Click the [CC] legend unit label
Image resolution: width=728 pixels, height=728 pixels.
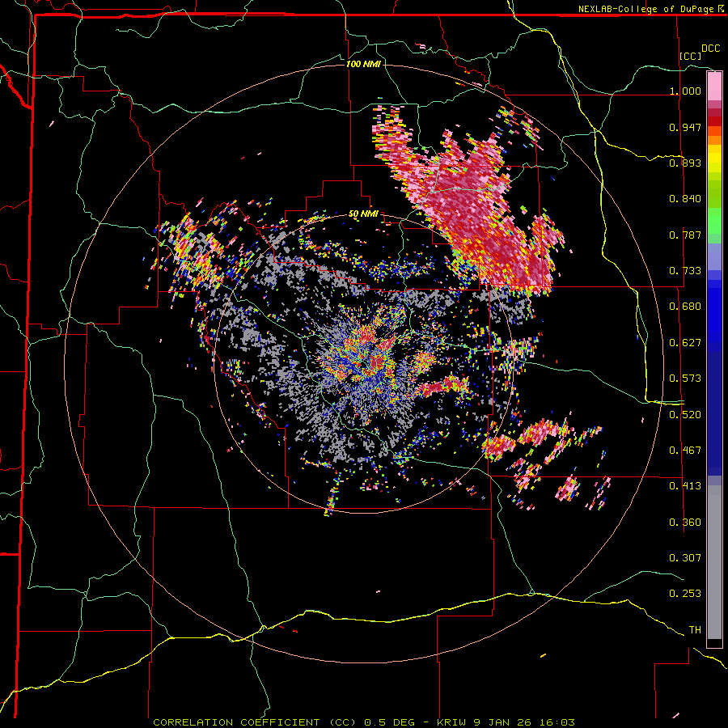690,56
